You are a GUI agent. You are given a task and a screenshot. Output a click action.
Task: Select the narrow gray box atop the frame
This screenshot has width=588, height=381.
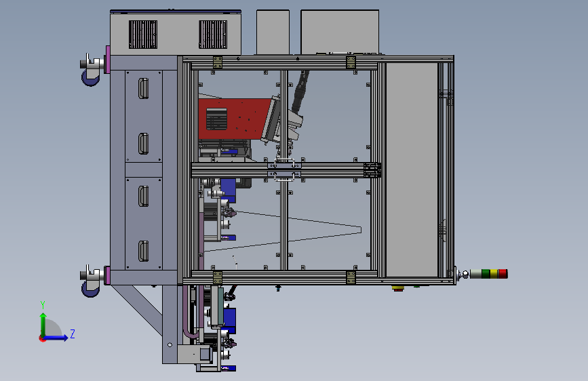pyautogui.click(x=273, y=33)
